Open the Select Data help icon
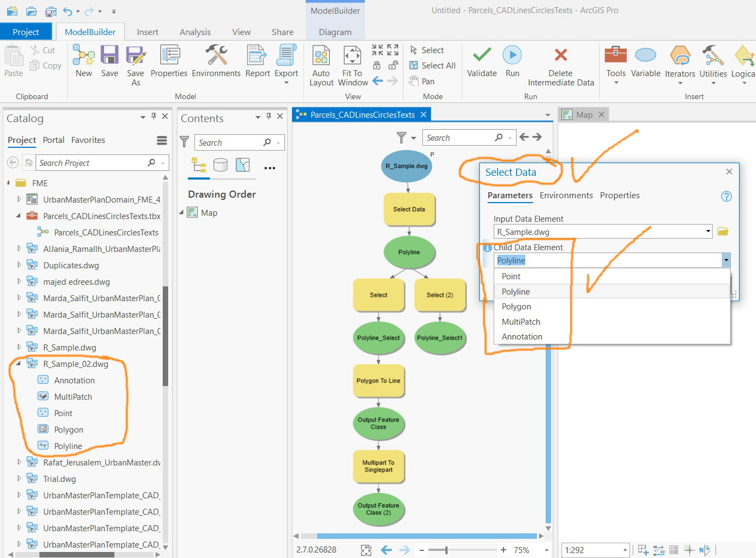 [x=726, y=196]
